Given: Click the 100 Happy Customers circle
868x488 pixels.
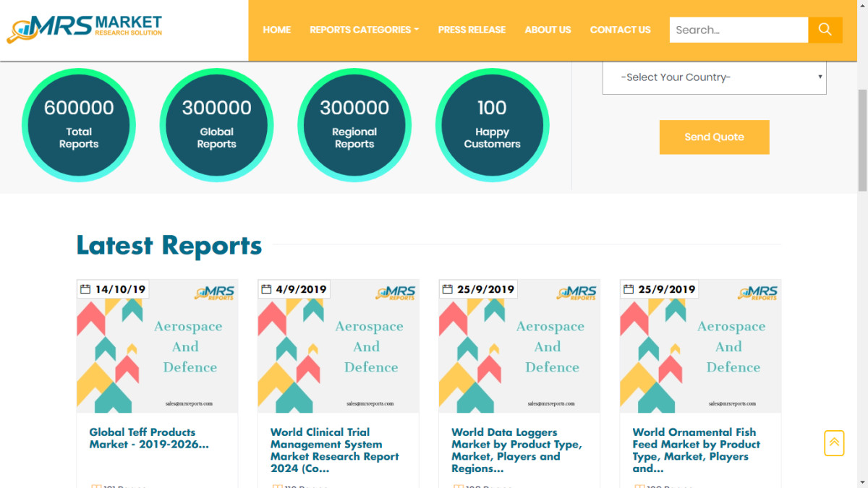Looking at the screenshot, I should point(492,125).
